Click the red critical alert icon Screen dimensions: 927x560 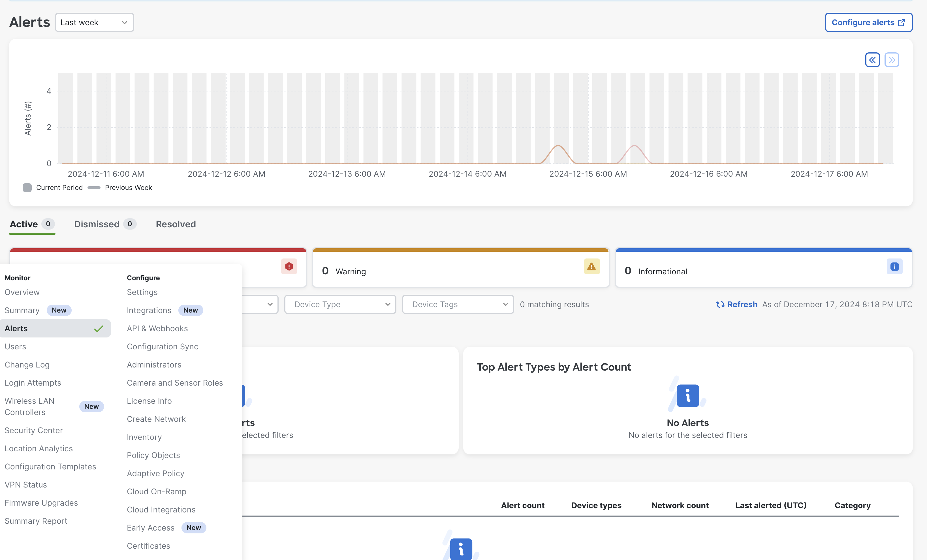(289, 266)
